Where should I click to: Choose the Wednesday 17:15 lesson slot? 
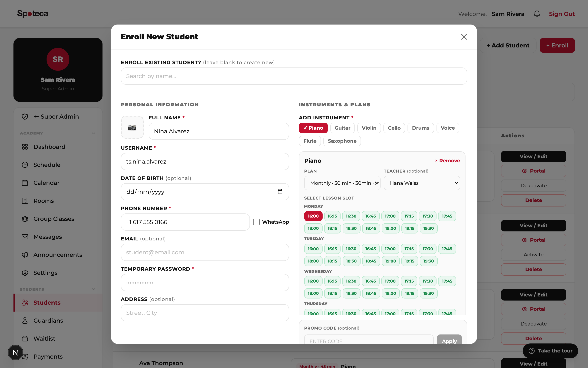pos(409,281)
